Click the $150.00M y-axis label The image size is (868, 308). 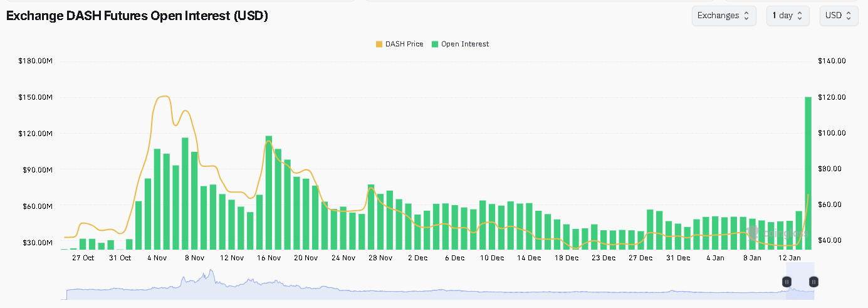34,97
